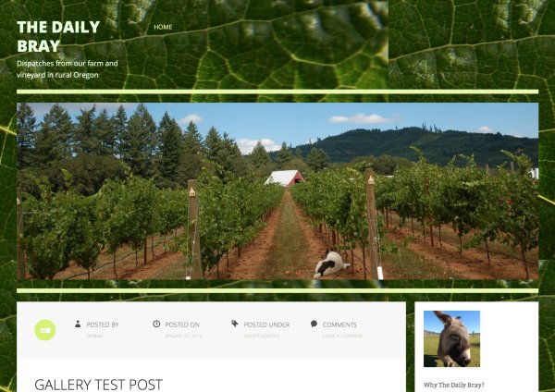Click the clock icon beside Posted On
The width and height of the screenshot is (555, 392).
[156, 324]
